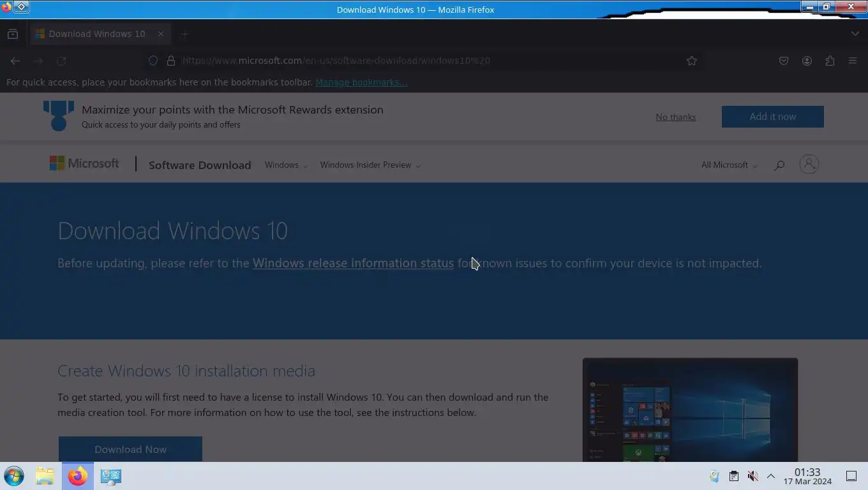Click the Create Windows 10 installation media heading

[186, 371]
